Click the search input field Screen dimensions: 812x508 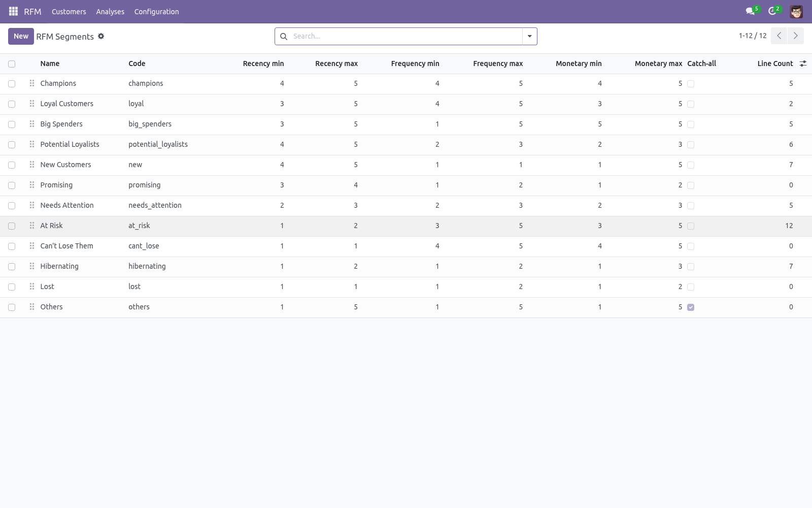(406, 36)
